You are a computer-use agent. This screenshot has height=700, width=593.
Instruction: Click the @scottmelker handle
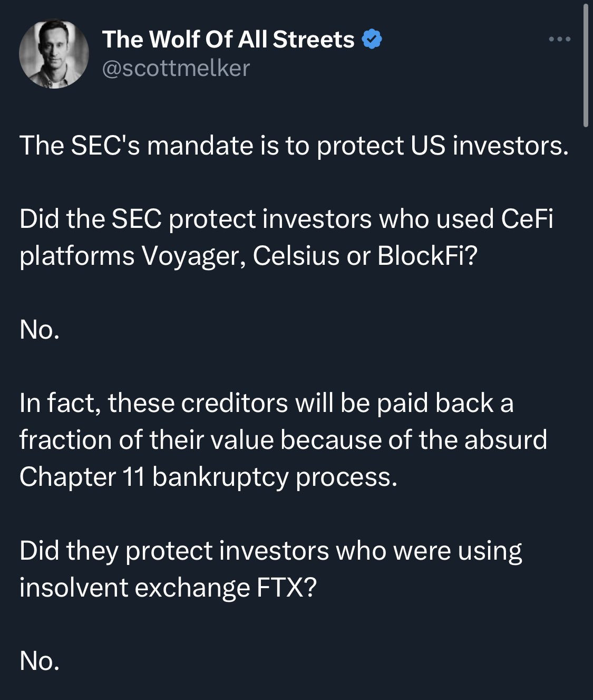coord(176,68)
